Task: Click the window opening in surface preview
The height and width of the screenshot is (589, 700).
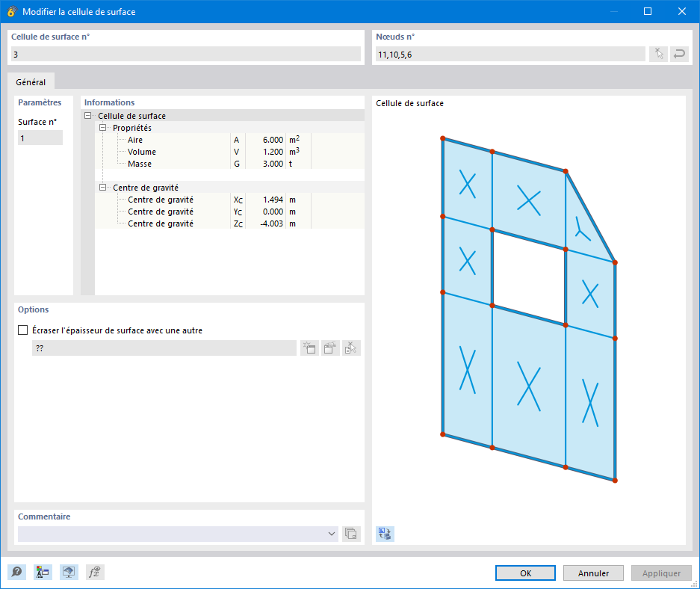Action: click(529, 277)
